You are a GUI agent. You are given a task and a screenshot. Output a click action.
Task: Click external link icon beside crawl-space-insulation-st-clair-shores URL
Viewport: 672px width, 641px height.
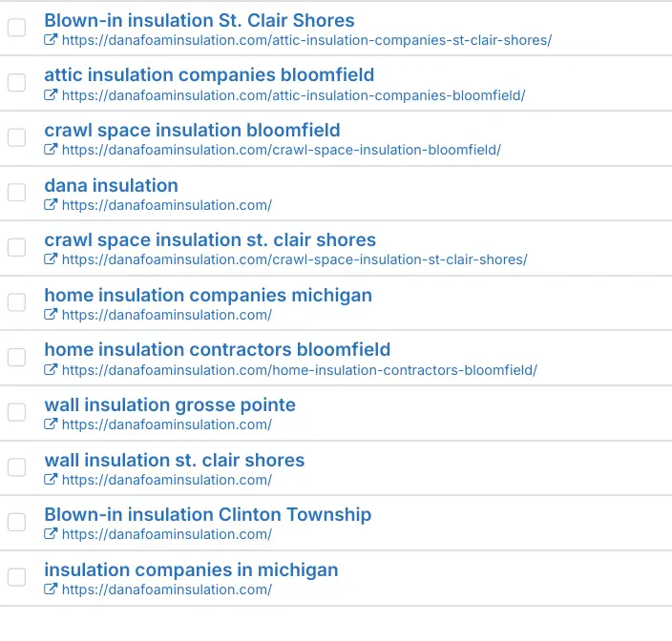click(x=51, y=260)
